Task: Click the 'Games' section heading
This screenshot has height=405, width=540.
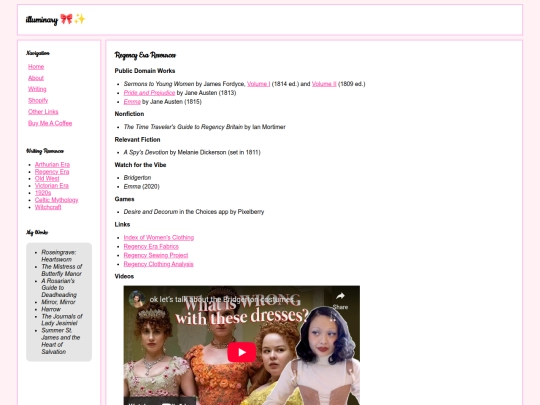Action: [x=124, y=199]
